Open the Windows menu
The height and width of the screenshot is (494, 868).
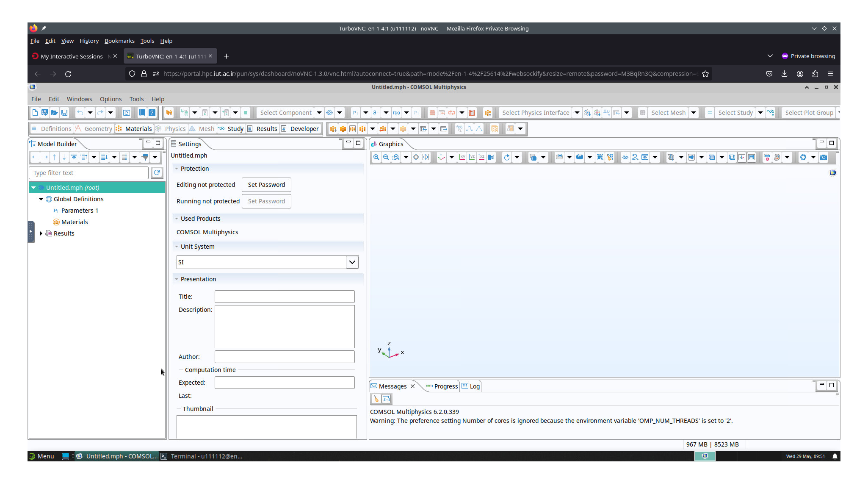[79, 99]
